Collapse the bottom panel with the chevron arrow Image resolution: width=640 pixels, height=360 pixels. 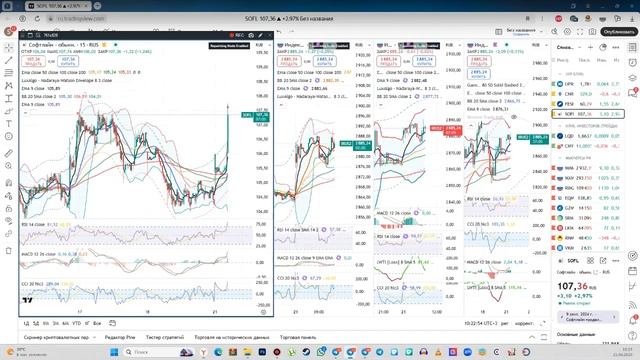pyautogui.click(x=532, y=337)
